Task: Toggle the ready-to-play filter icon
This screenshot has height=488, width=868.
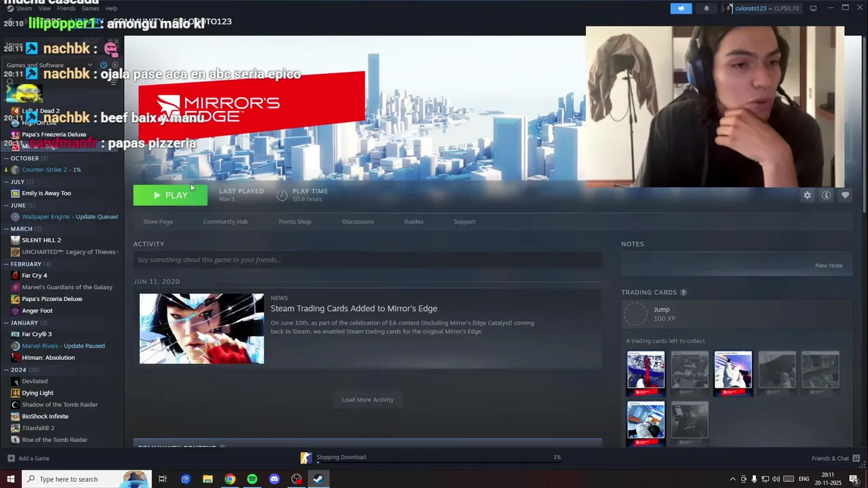Action: pyautogui.click(x=114, y=65)
